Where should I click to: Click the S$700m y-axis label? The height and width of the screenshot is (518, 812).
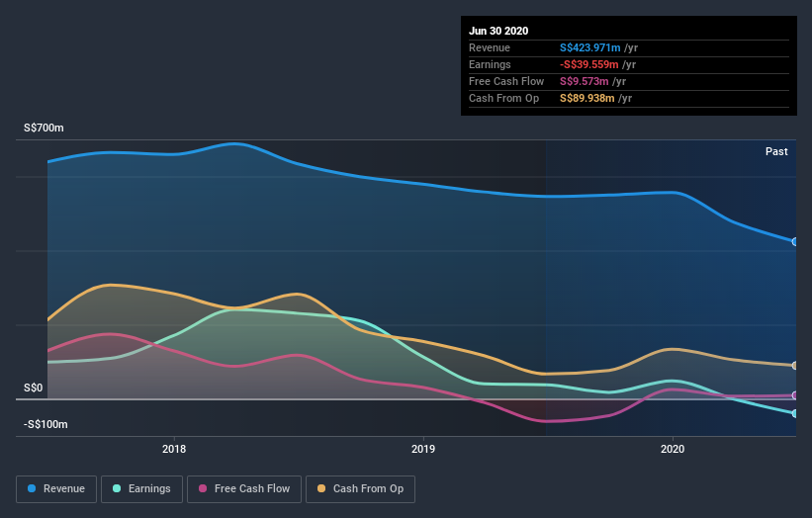[x=44, y=128]
